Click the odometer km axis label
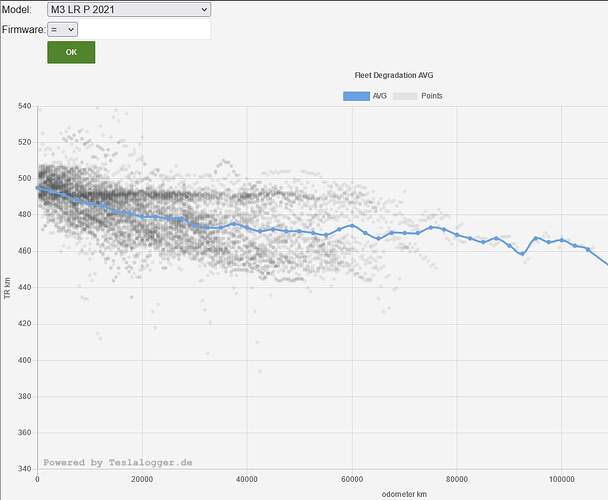 pyautogui.click(x=404, y=494)
